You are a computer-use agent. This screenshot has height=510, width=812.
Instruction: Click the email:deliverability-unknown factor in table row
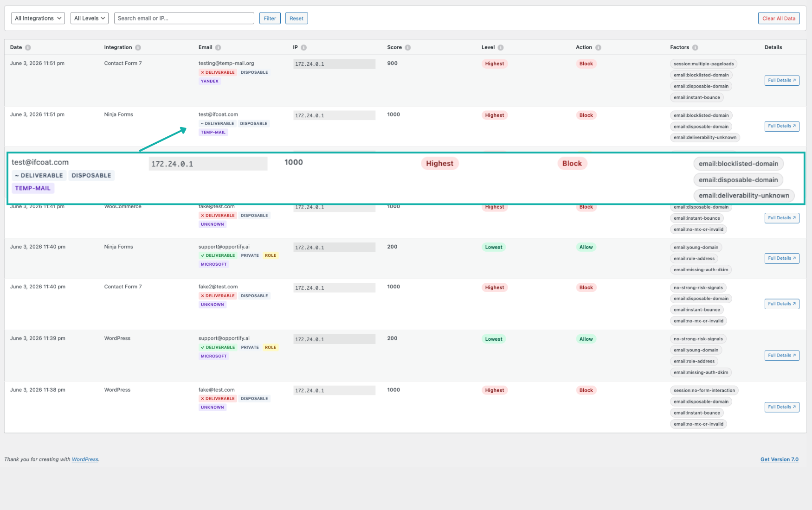(x=705, y=137)
